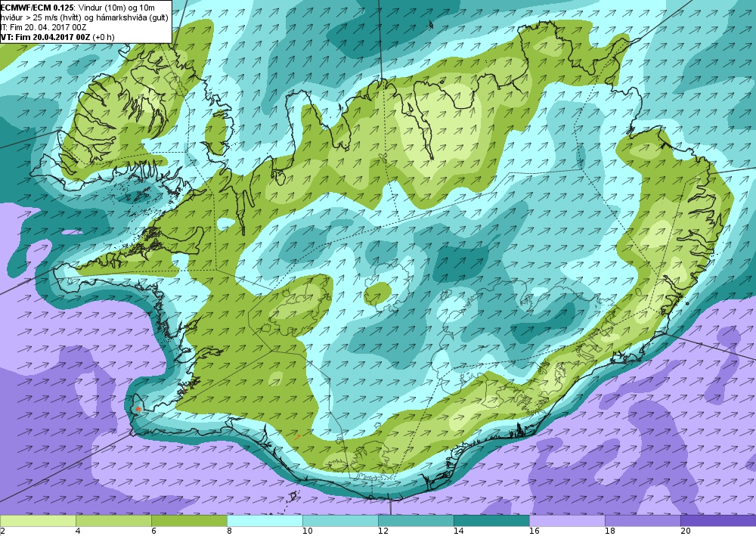Click the legend scale label "20"
756x536 pixels.
[685, 531]
